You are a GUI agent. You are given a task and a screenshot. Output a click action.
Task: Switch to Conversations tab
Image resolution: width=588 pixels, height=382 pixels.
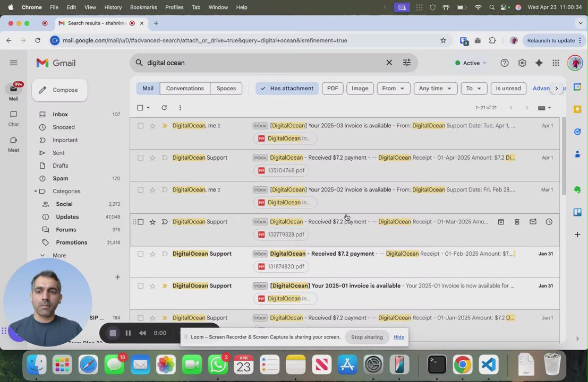(x=185, y=89)
